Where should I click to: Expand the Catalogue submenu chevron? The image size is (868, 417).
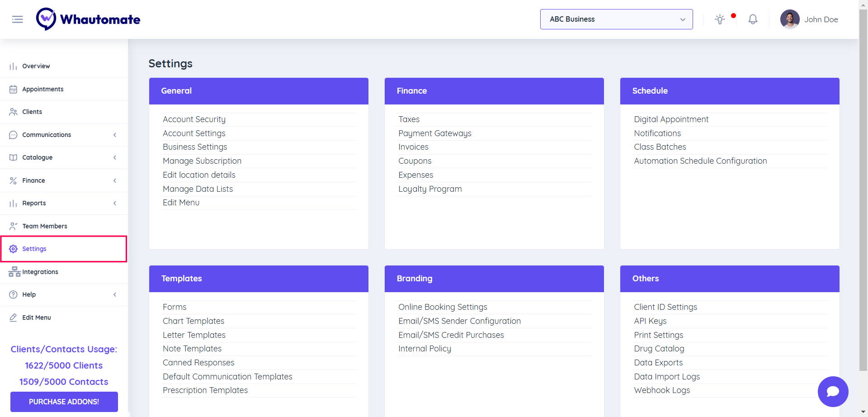115,157
